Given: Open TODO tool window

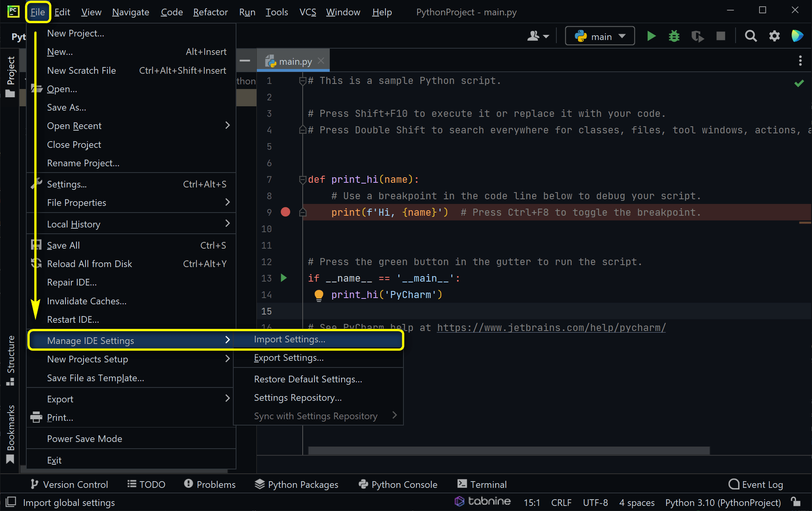Looking at the screenshot, I should click(146, 484).
